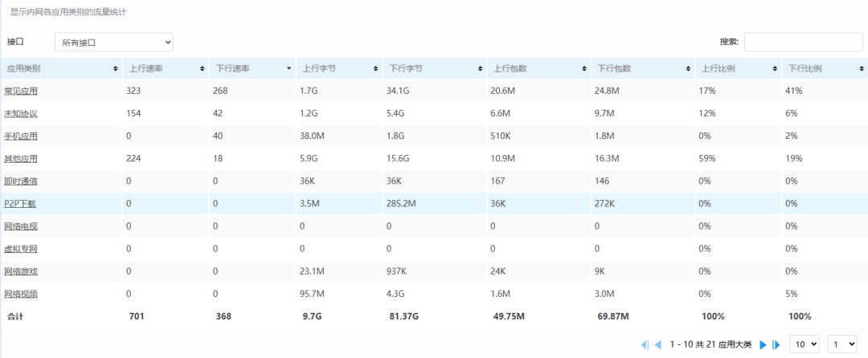This screenshot has width=868, height=358.
Task: Click the 上行包数 column header
Action: pyautogui.click(x=538, y=68)
